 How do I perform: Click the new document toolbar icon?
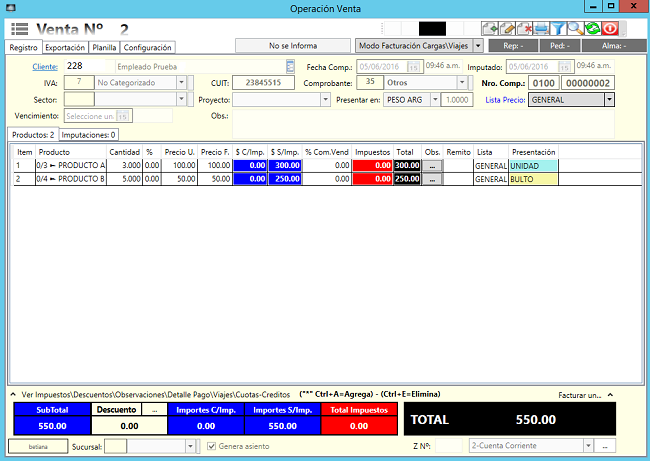click(x=489, y=29)
